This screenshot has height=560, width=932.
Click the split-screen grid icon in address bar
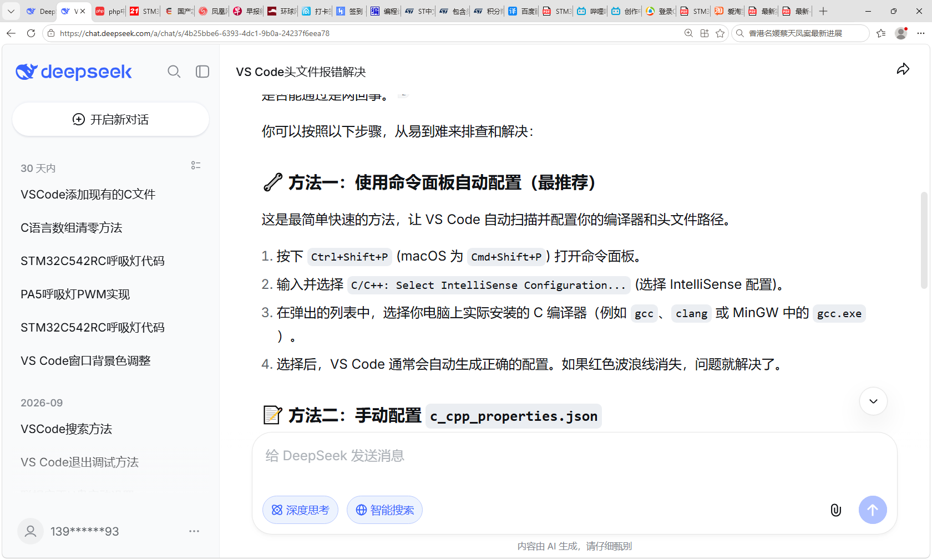(x=705, y=33)
